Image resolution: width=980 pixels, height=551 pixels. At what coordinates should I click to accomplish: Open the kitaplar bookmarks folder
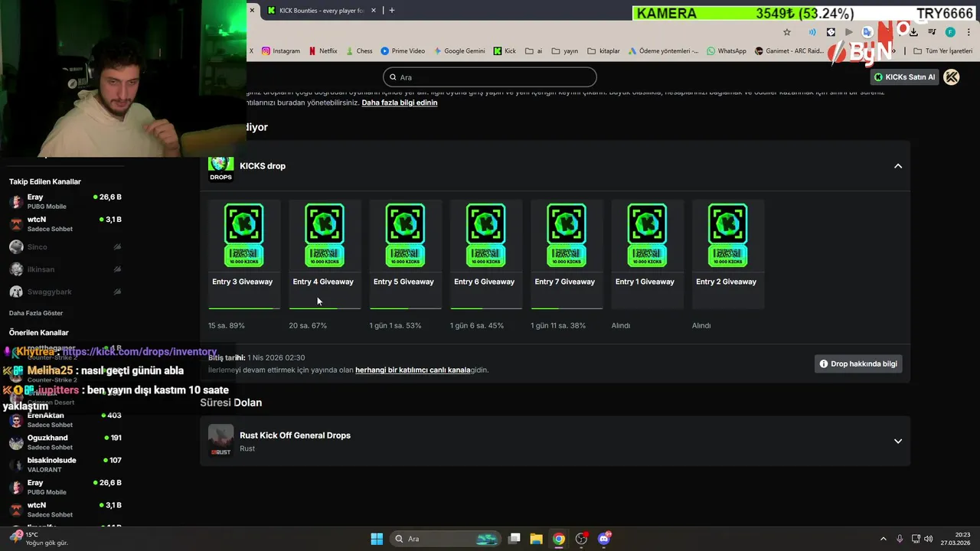[x=603, y=51]
